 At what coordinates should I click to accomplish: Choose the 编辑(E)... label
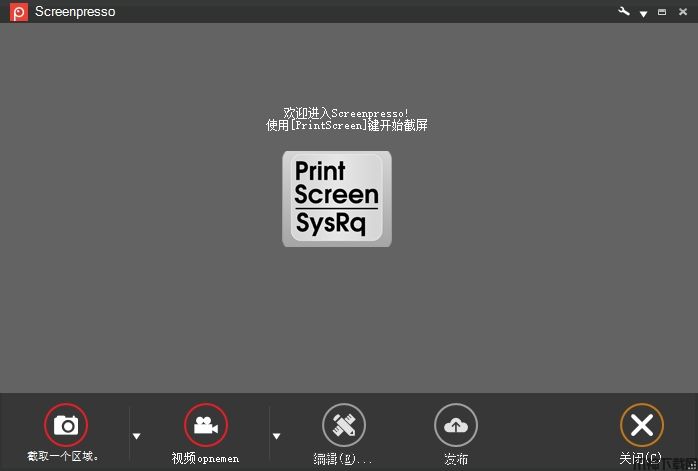343,459
